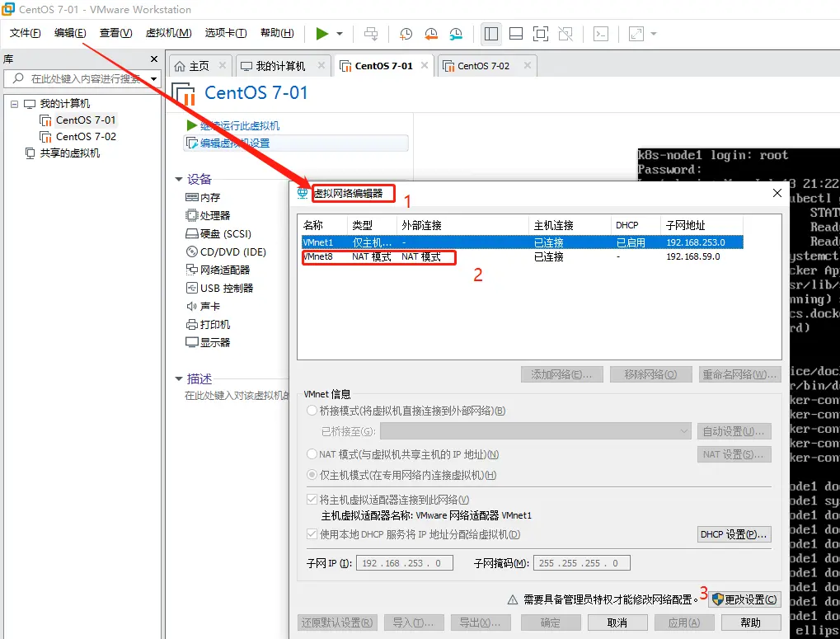
Task: Close the 主页 tab
Action: [x=223, y=65]
